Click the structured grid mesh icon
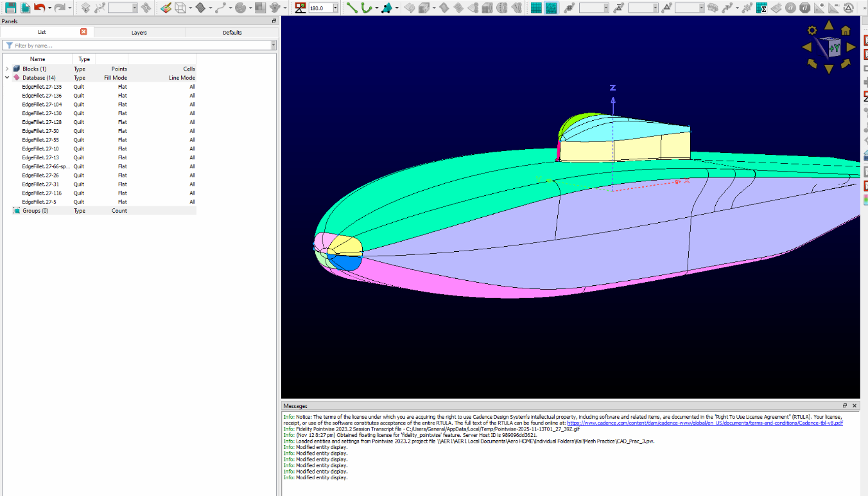The image size is (868, 496). tap(536, 8)
